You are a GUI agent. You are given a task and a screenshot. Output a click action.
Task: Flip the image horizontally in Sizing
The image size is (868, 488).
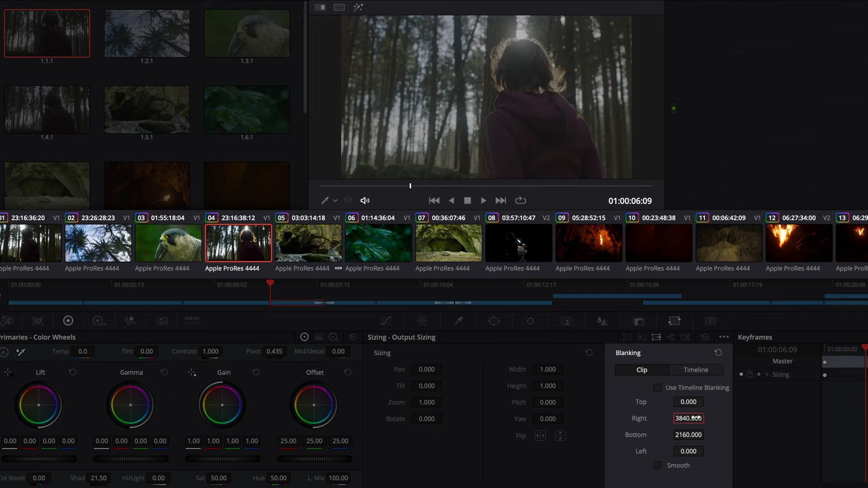coord(540,435)
